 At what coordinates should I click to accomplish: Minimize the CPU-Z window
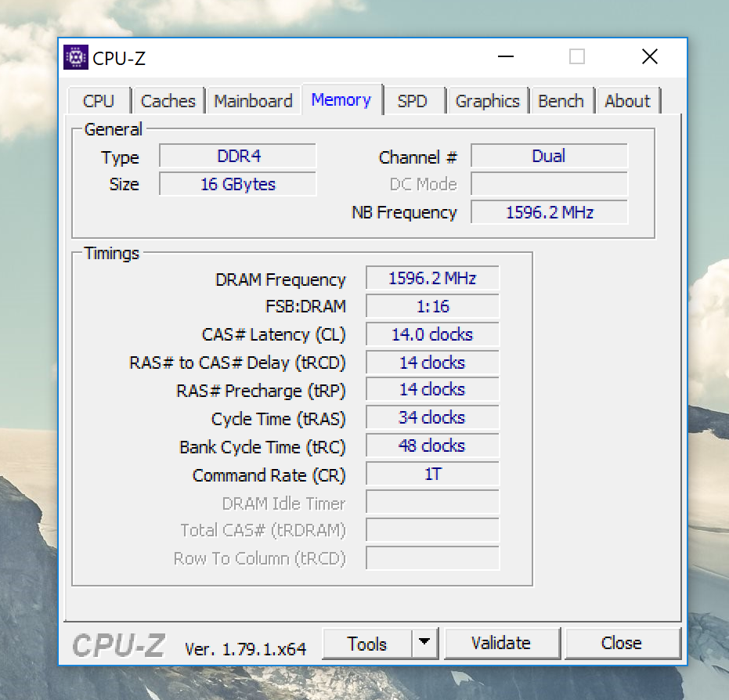click(x=506, y=56)
